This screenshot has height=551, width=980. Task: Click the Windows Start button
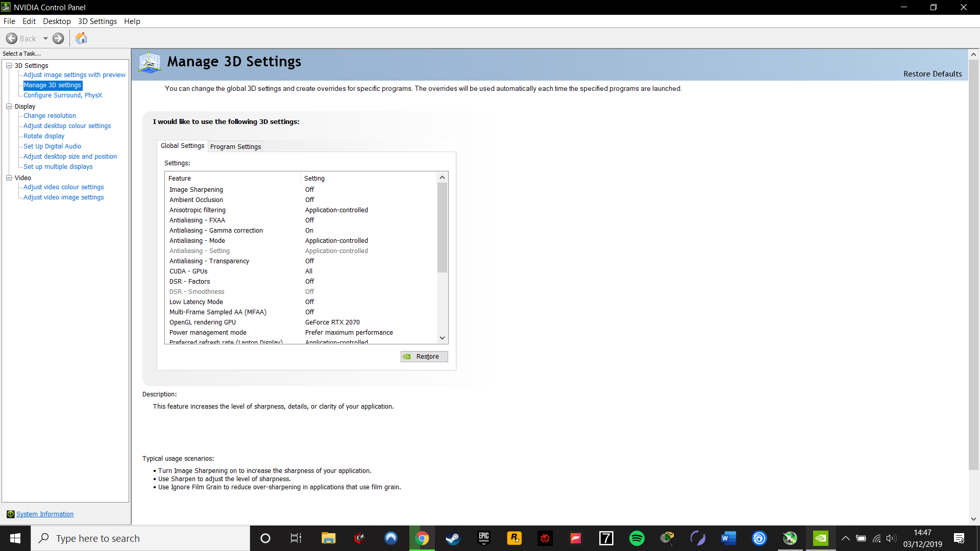click(x=15, y=538)
